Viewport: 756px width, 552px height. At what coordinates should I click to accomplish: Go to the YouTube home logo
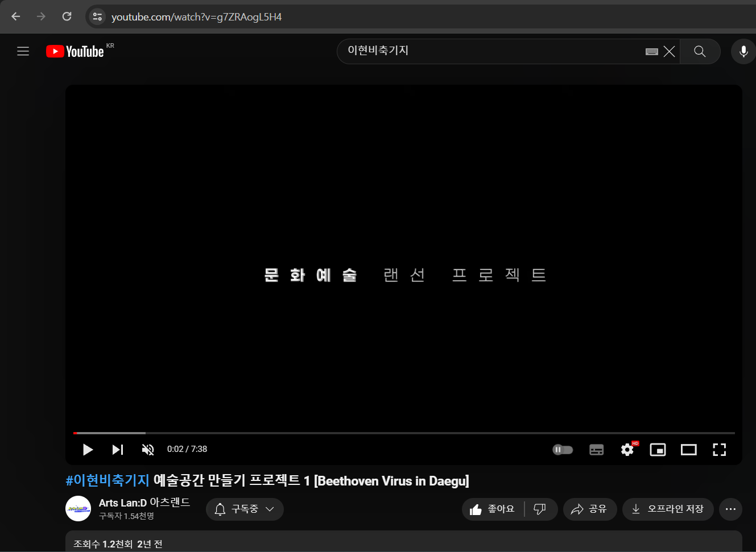pos(75,51)
